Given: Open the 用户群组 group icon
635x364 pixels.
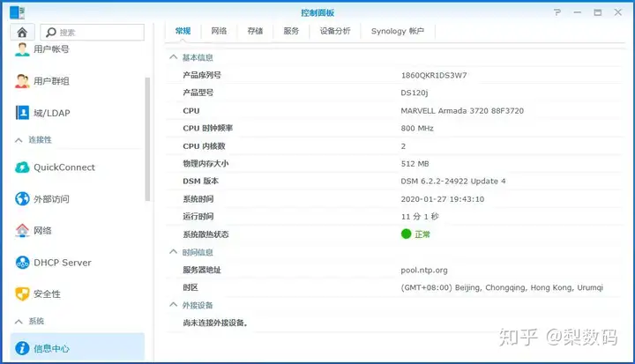Looking at the screenshot, I should click(22, 81).
